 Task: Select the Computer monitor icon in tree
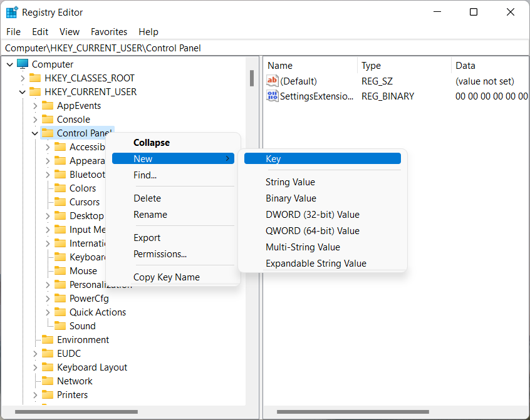tap(23, 64)
